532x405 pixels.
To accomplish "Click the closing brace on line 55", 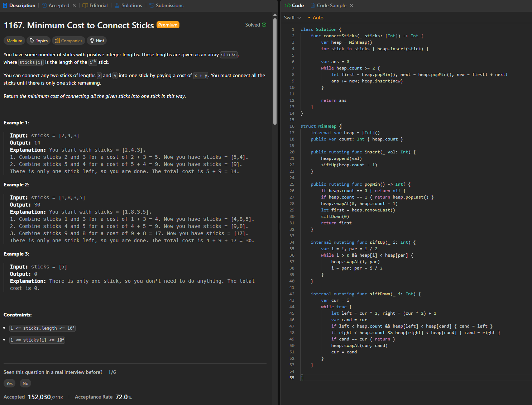I will pyautogui.click(x=302, y=378).
